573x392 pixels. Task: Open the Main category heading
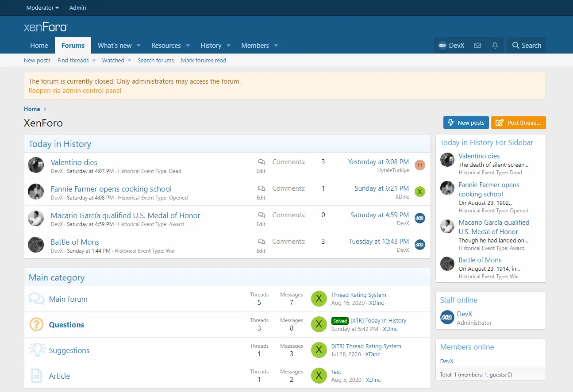point(57,277)
